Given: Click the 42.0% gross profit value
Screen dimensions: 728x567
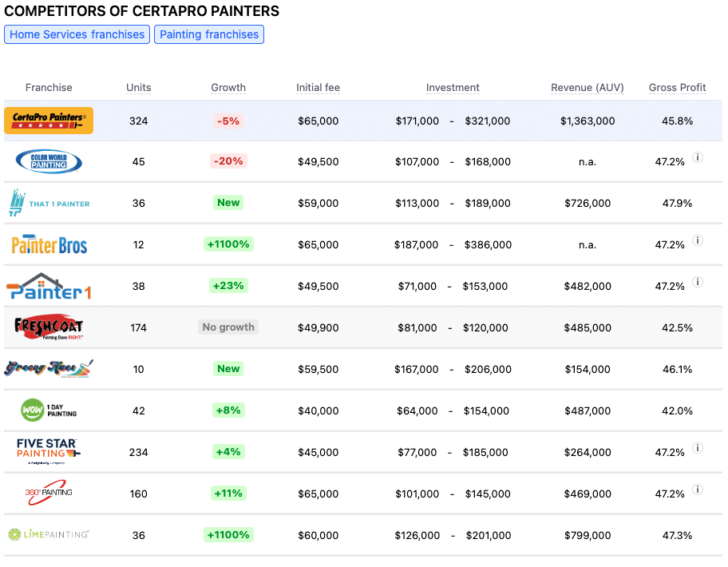Looking at the screenshot, I should [x=678, y=411].
